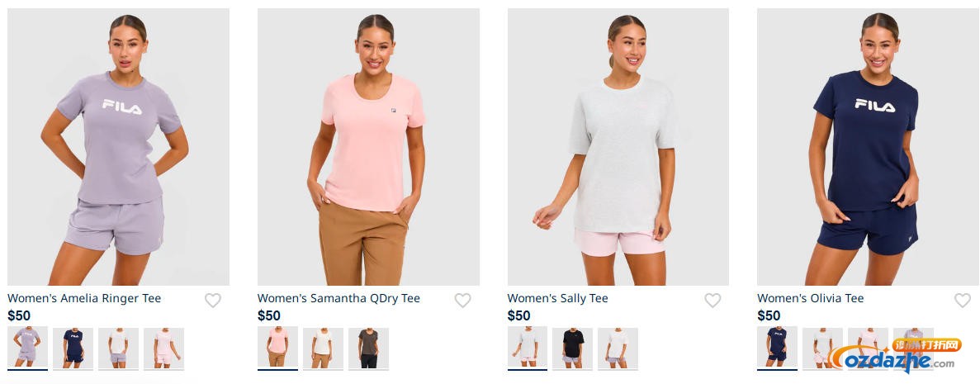Viewport: 980px width, 384px height.
Task: Select third white variant of Sally Tee
Action: pos(618,348)
